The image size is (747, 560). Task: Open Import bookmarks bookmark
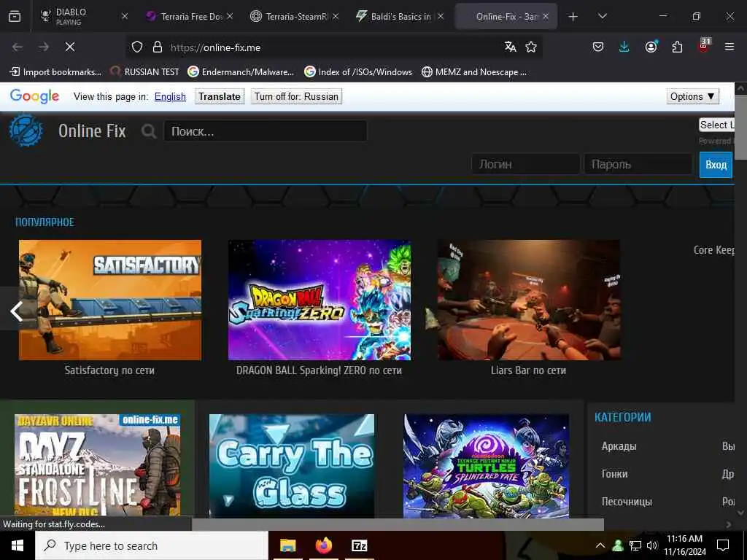coord(55,72)
